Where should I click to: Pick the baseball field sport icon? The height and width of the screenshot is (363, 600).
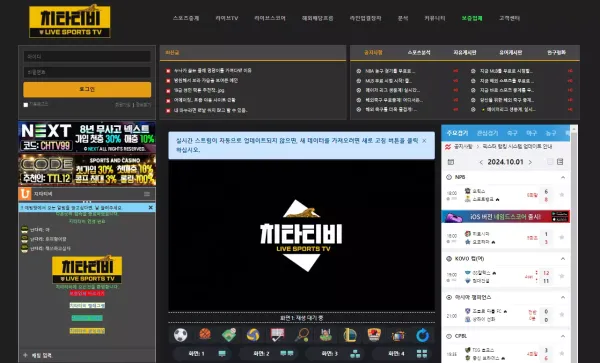click(229, 335)
